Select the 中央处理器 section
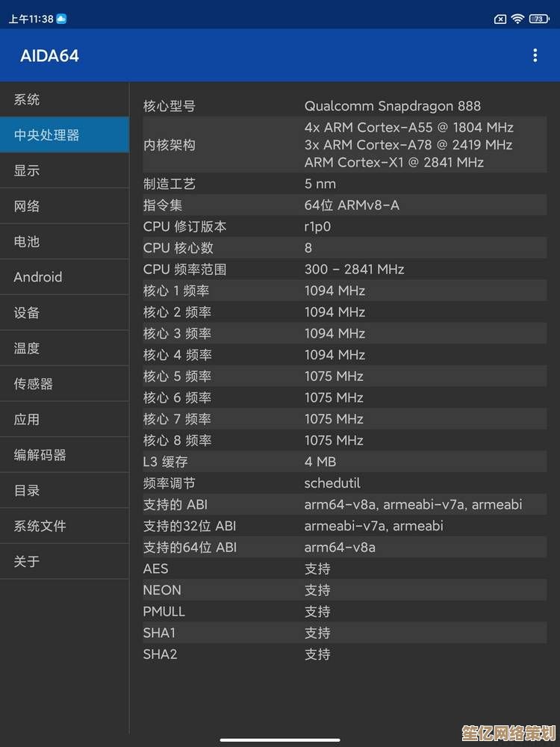Screen dimensions: 560x747 click(x=64, y=134)
